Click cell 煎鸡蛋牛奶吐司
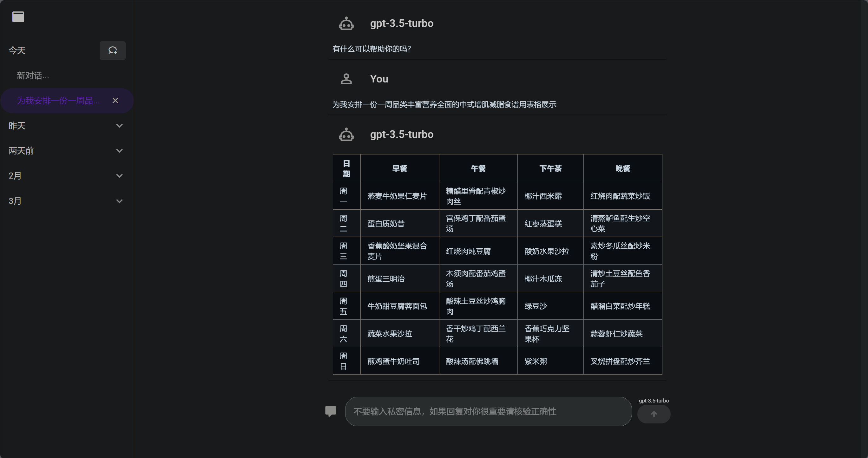The width and height of the screenshot is (868, 458). [400, 361]
